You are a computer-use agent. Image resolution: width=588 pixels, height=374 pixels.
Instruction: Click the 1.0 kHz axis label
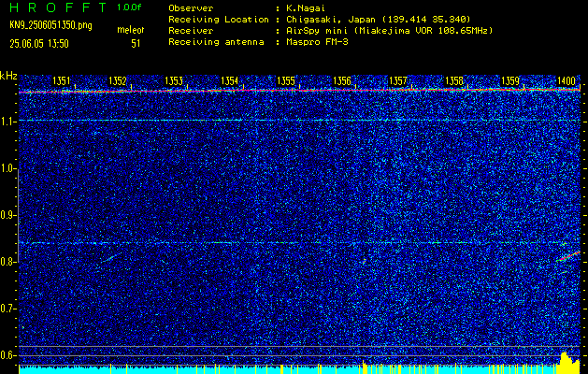7,168
